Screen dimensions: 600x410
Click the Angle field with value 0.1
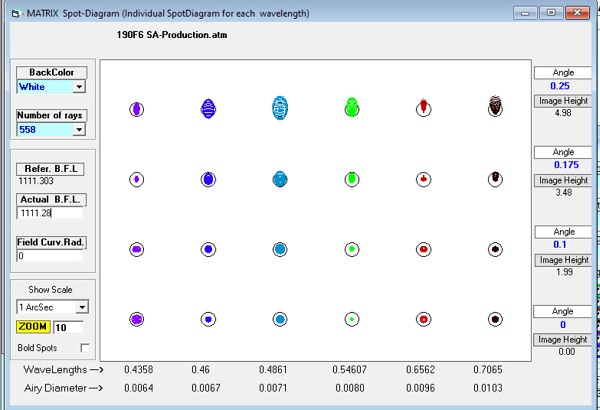point(561,245)
